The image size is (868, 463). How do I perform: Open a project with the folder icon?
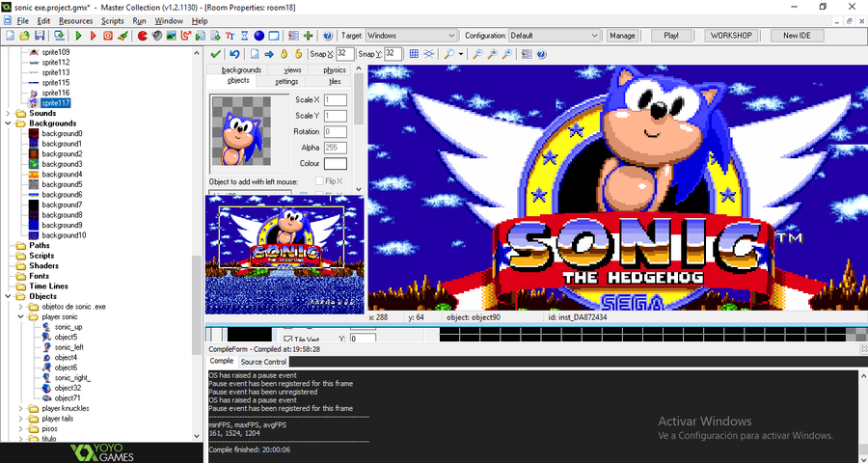(24, 36)
